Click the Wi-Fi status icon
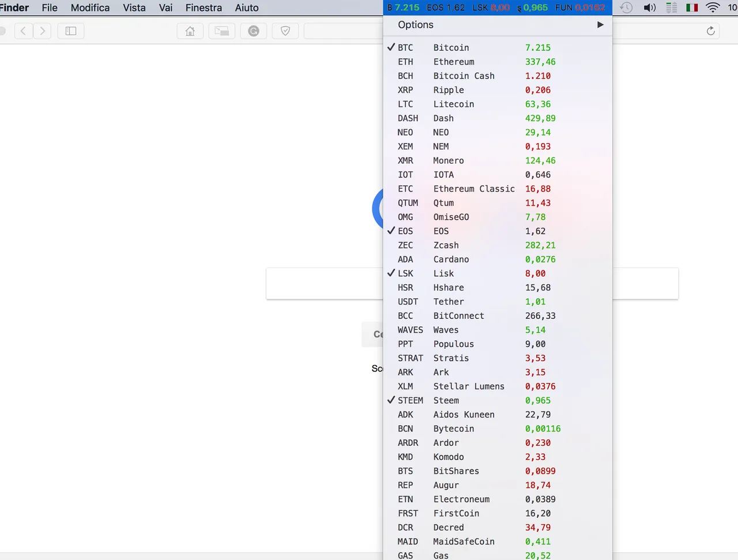The height and width of the screenshot is (560, 738). 713,7
